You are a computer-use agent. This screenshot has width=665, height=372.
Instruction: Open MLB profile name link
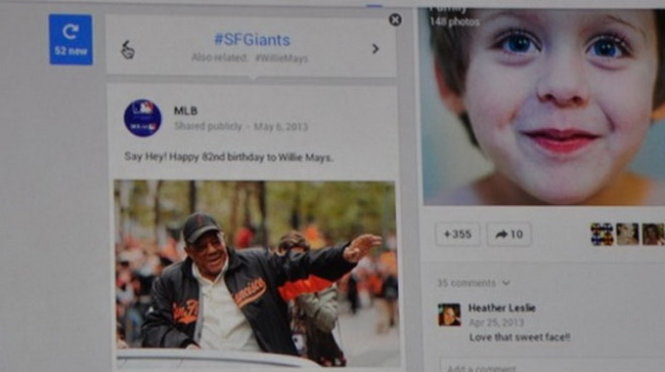click(185, 111)
